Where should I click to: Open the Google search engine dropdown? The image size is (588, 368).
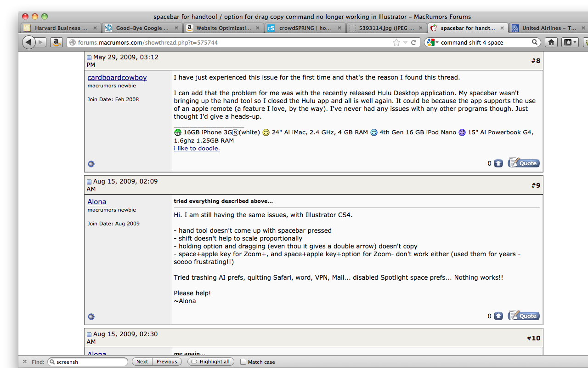tap(433, 42)
